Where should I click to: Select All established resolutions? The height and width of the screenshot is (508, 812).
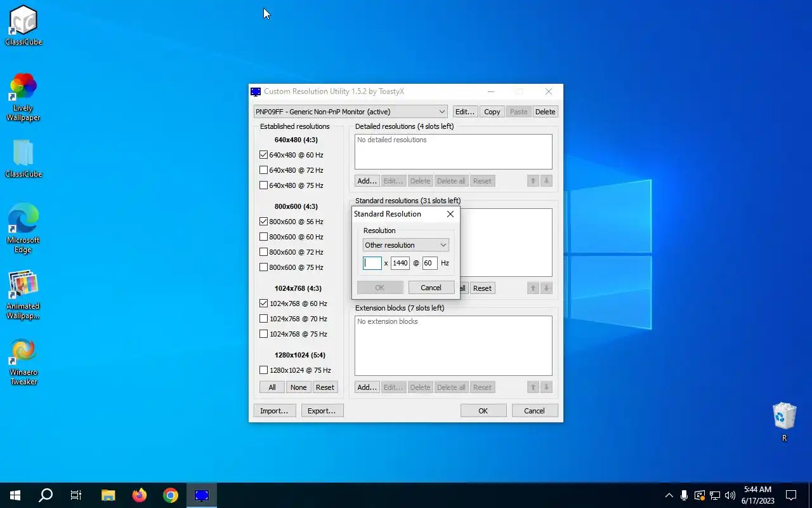coord(272,387)
